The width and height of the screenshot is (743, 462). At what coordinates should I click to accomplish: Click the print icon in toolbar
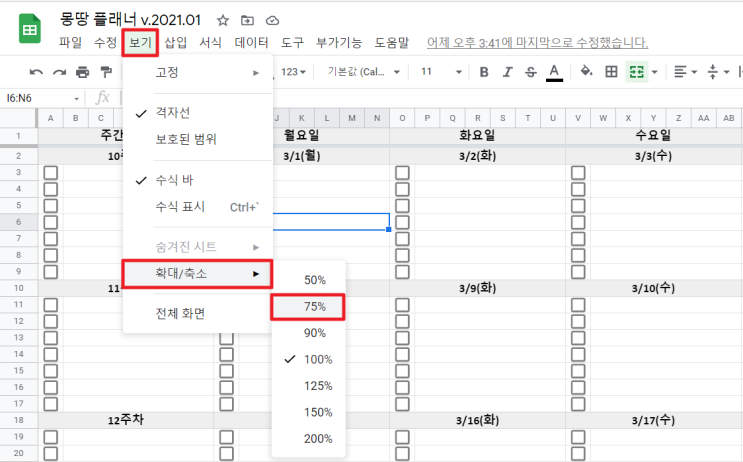coord(82,72)
